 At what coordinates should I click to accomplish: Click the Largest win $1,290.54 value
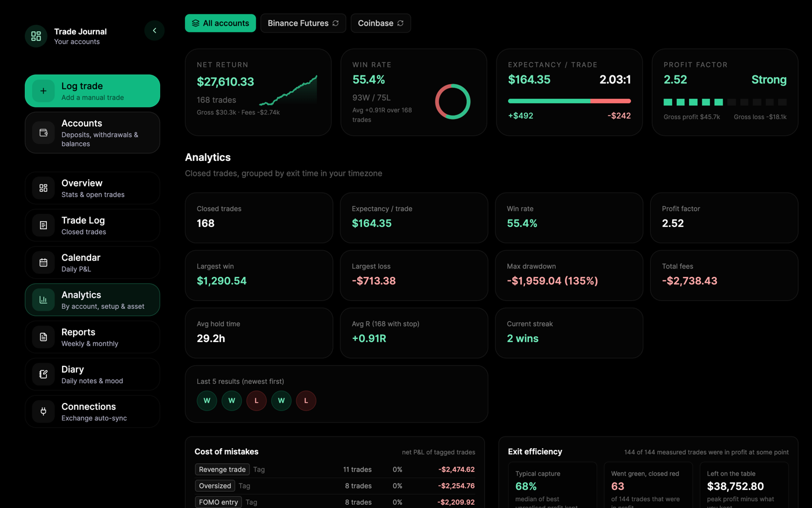(x=222, y=281)
